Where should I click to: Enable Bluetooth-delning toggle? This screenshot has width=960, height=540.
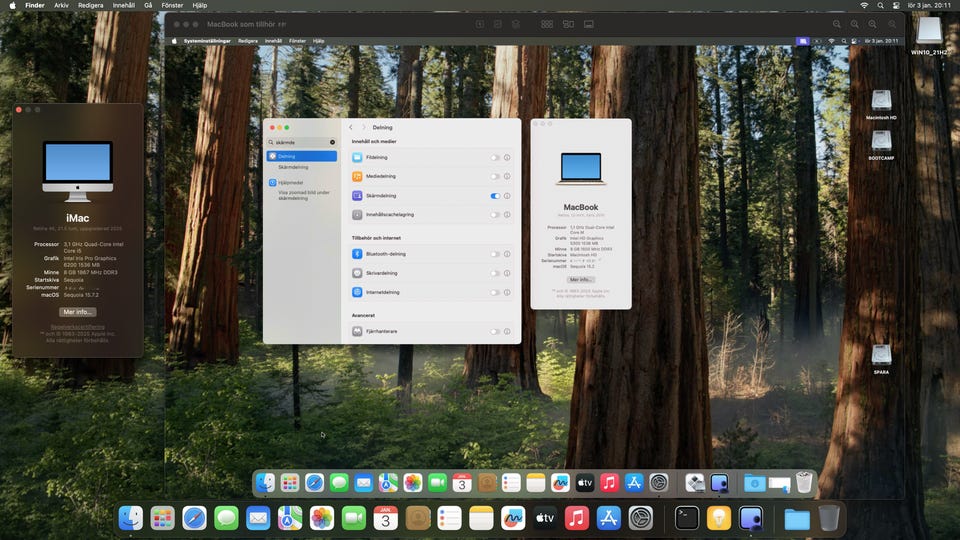[494, 254]
